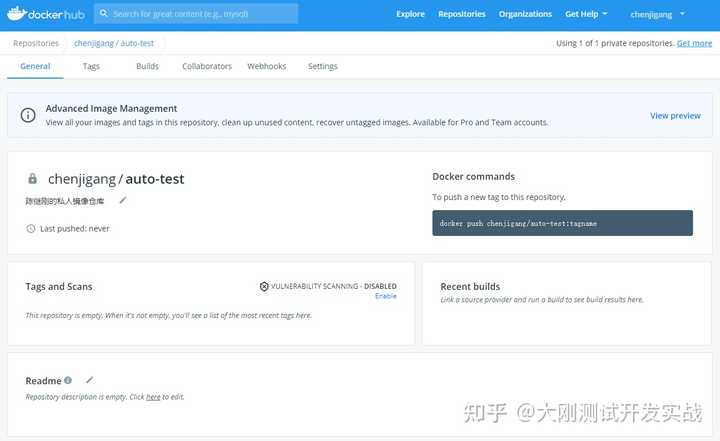Focus the search content input field
The width and height of the screenshot is (720, 441).
(196, 14)
